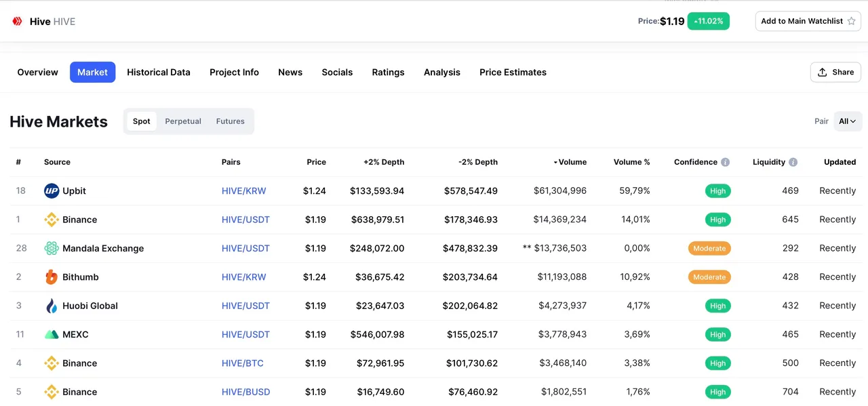Open Upbit HIVE/KRW pair link
Viewport: 868px width, 406px height.
244,191
